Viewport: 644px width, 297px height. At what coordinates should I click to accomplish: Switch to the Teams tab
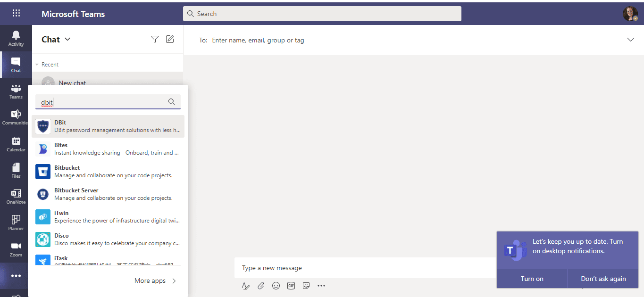pyautogui.click(x=16, y=91)
